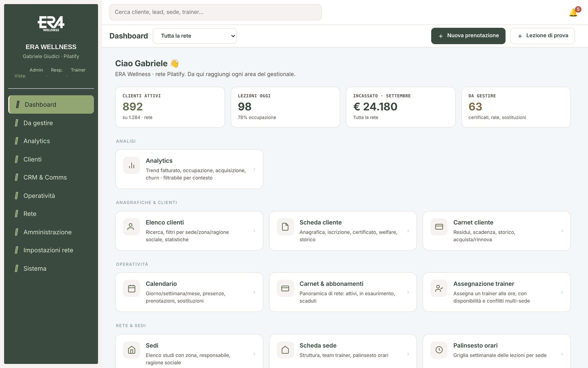Click the search field Cerca cliente
Viewport: 588px width, 368px height.
tap(215, 12)
